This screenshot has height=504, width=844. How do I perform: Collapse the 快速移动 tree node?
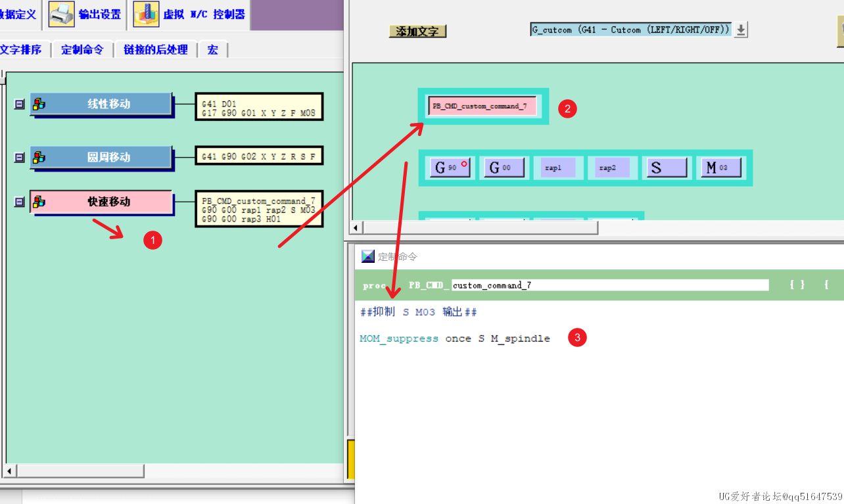[19, 202]
